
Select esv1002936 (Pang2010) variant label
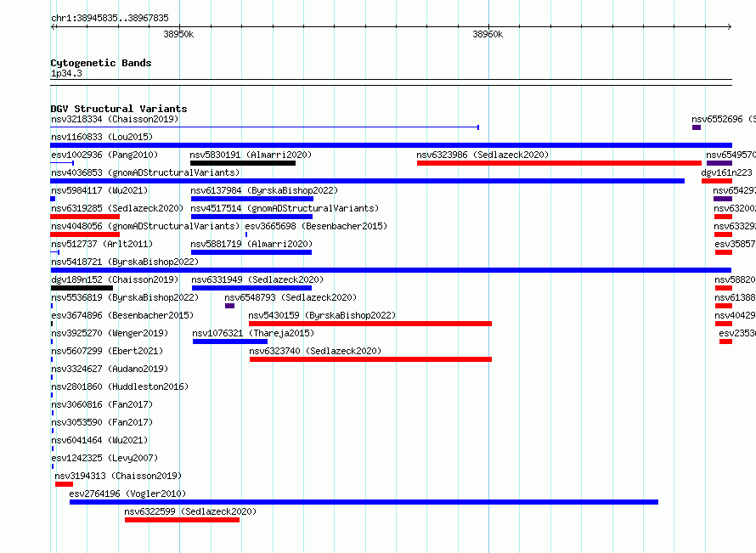(x=104, y=155)
